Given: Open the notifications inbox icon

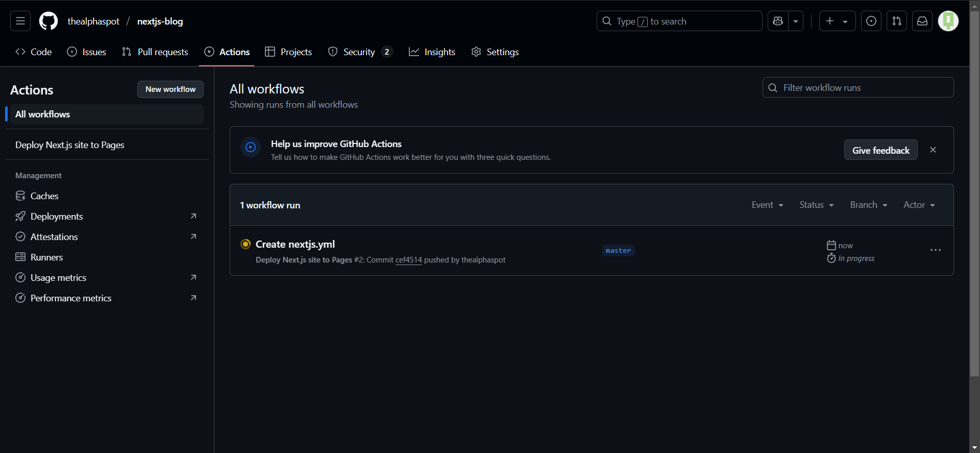Looking at the screenshot, I should 922,21.
